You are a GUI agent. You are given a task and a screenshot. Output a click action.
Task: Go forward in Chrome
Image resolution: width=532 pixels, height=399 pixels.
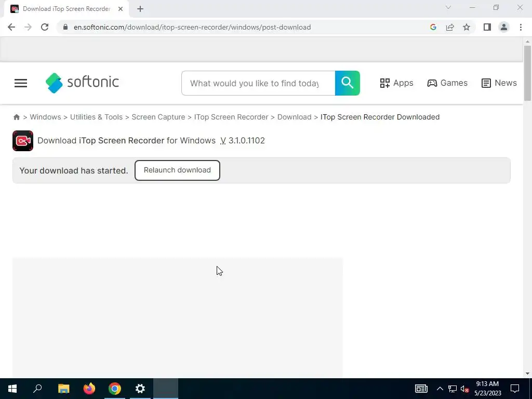pos(28,27)
